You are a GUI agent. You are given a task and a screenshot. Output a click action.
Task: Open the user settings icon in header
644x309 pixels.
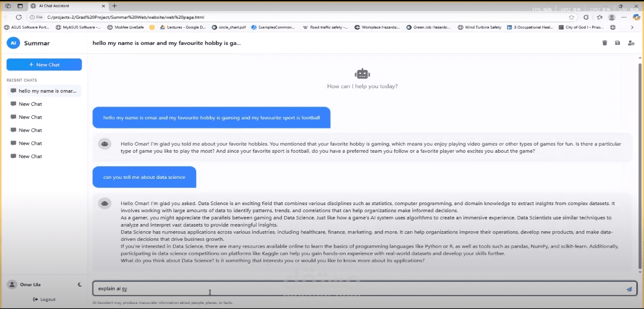pyautogui.click(x=631, y=43)
